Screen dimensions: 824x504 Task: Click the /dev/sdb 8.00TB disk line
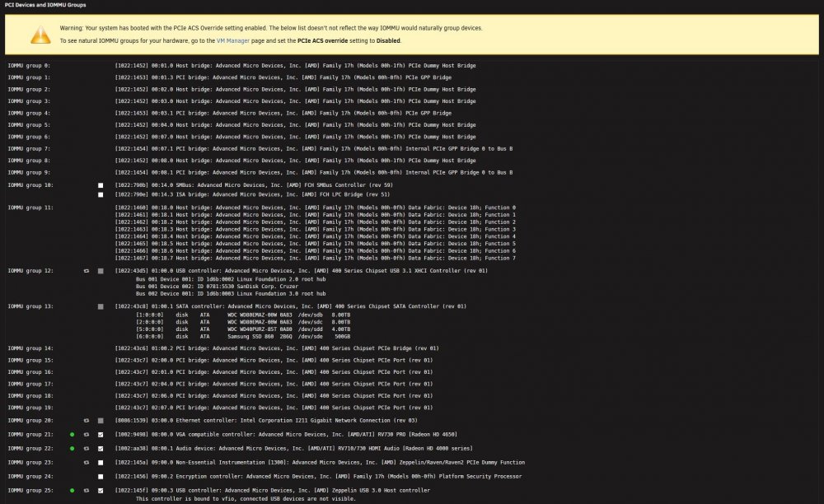click(243, 315)
